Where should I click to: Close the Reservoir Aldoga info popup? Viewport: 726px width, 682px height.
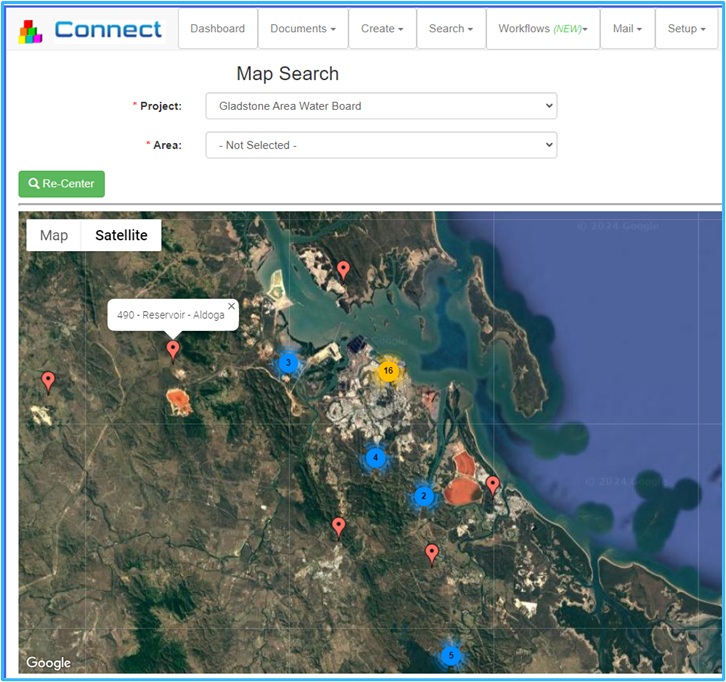coord(232,306)
